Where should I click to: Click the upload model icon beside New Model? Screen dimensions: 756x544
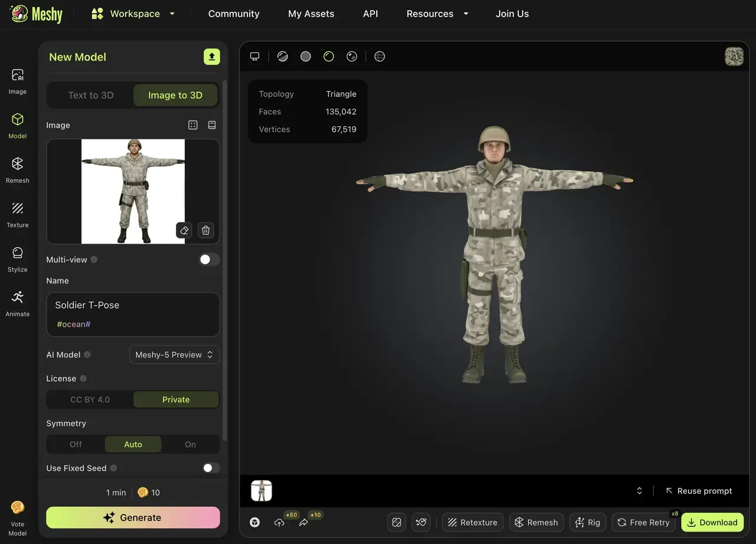click(211, 57)
